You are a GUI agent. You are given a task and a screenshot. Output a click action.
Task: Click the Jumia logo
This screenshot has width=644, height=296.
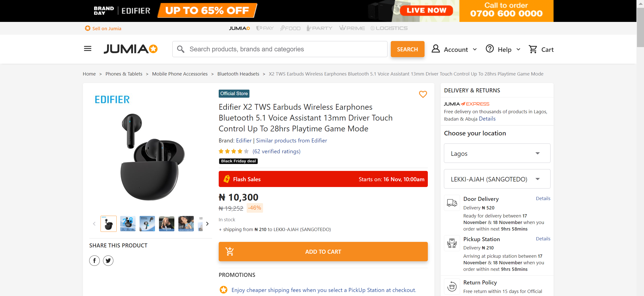click(131, 49)
